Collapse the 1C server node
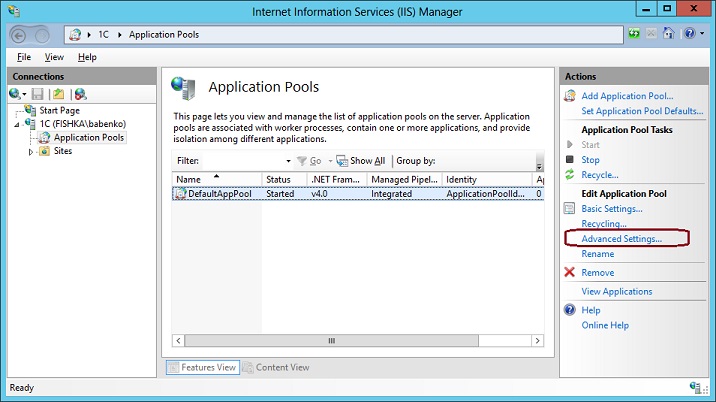This screenshot has width=716, height=402. [17, 124]
